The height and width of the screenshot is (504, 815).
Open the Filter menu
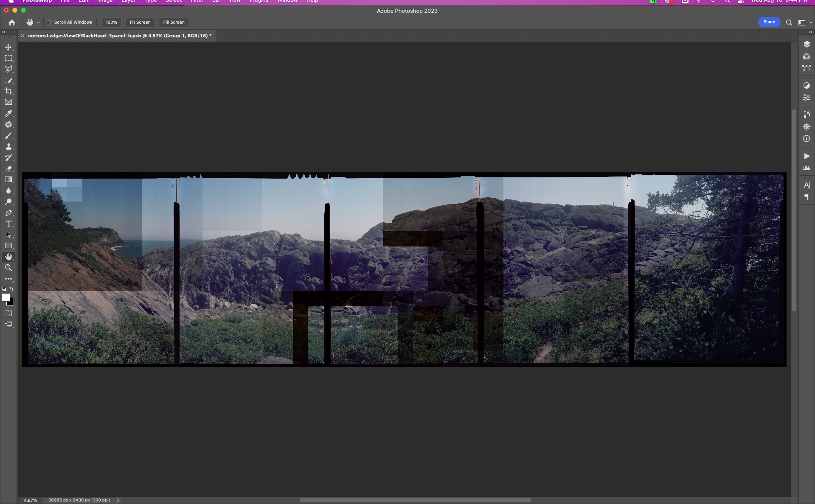point(197,2)
